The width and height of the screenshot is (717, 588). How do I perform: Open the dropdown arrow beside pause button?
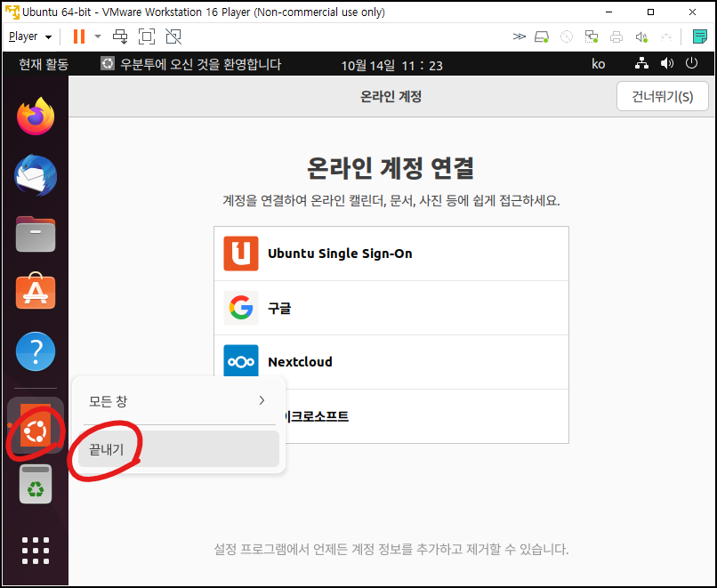(97, 36)
